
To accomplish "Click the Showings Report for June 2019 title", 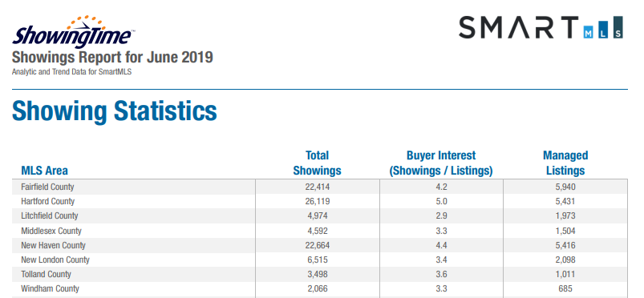I will click(x=112, y=57).
